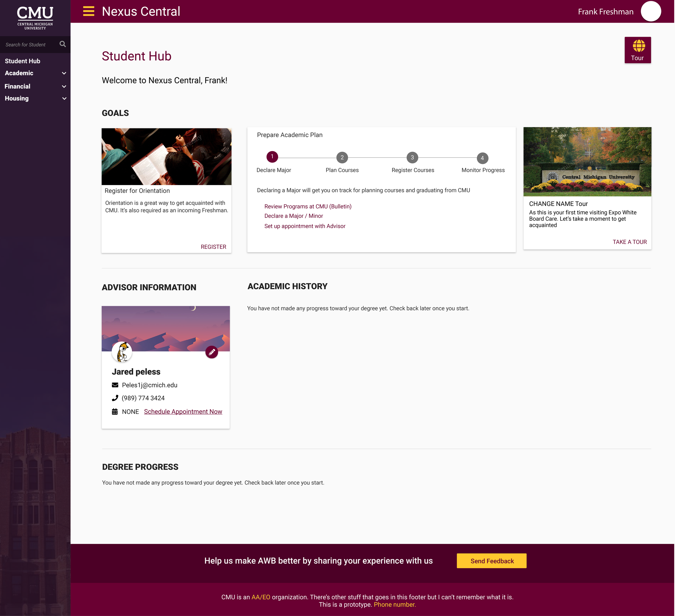Click the phone icon beside advisor number
The image size is (675, 616).
115,398
